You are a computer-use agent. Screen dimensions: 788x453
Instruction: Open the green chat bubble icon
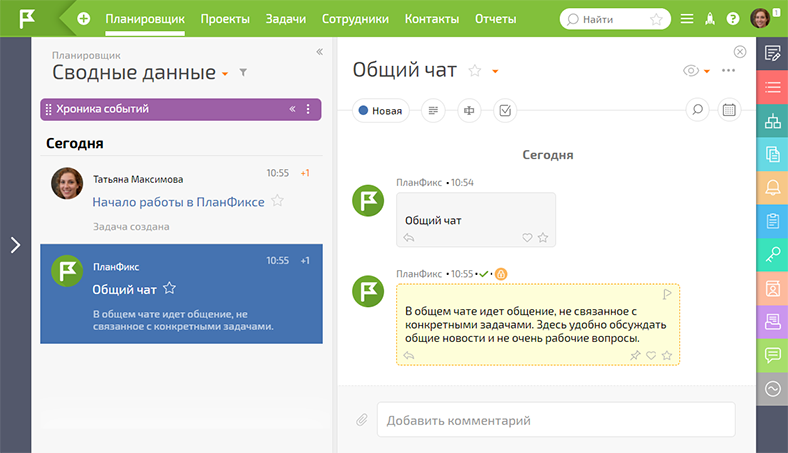(x=772, y=355)
